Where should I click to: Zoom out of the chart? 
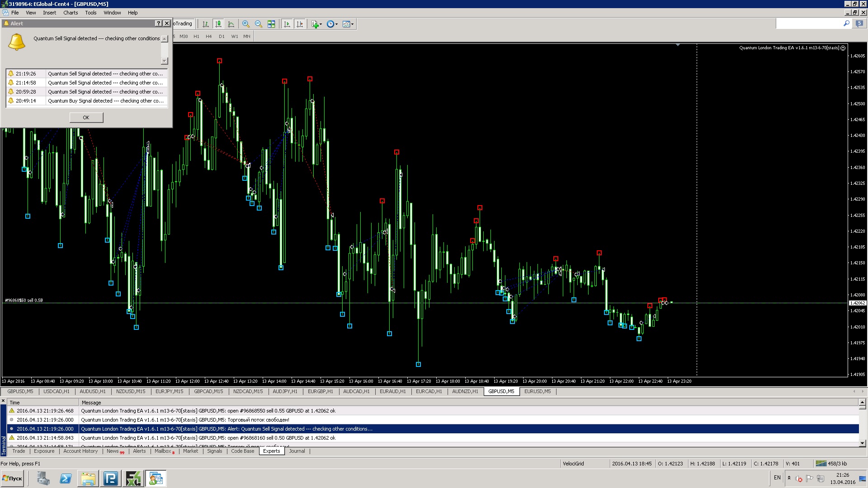259,24
